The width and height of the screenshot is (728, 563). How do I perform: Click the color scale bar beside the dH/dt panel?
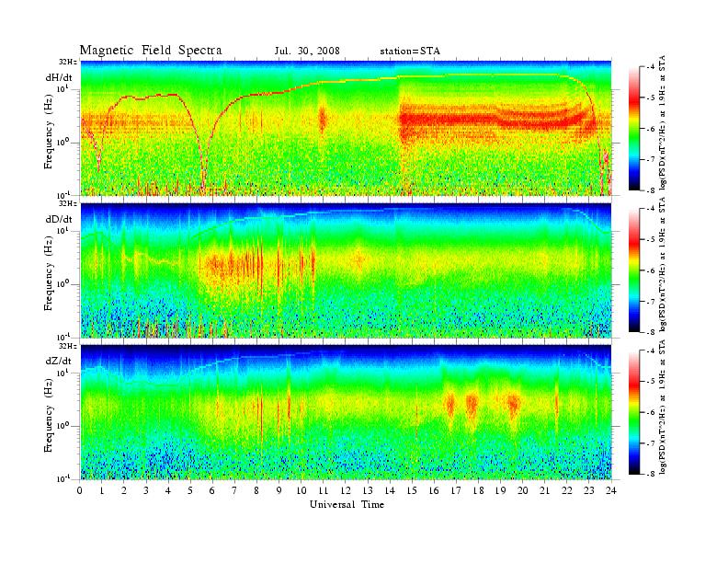pos(634,129)
